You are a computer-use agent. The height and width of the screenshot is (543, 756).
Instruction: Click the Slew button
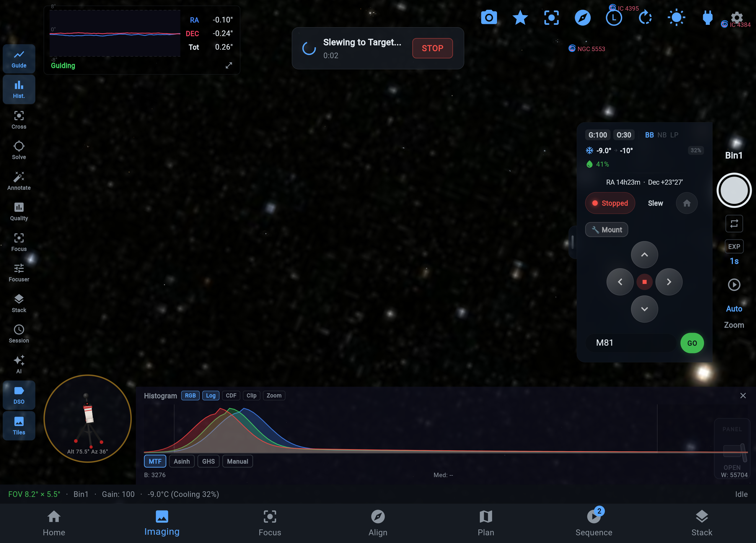point(655,203)
